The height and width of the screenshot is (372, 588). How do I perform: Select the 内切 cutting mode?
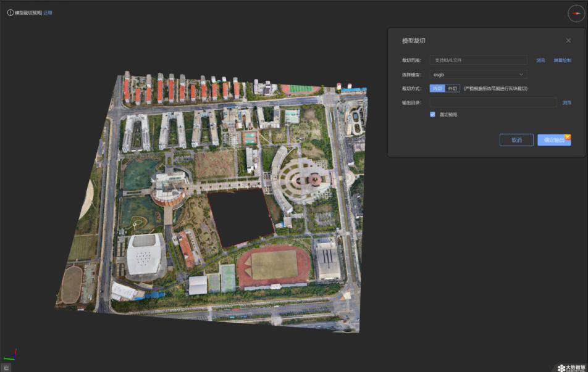click(437, 88)
